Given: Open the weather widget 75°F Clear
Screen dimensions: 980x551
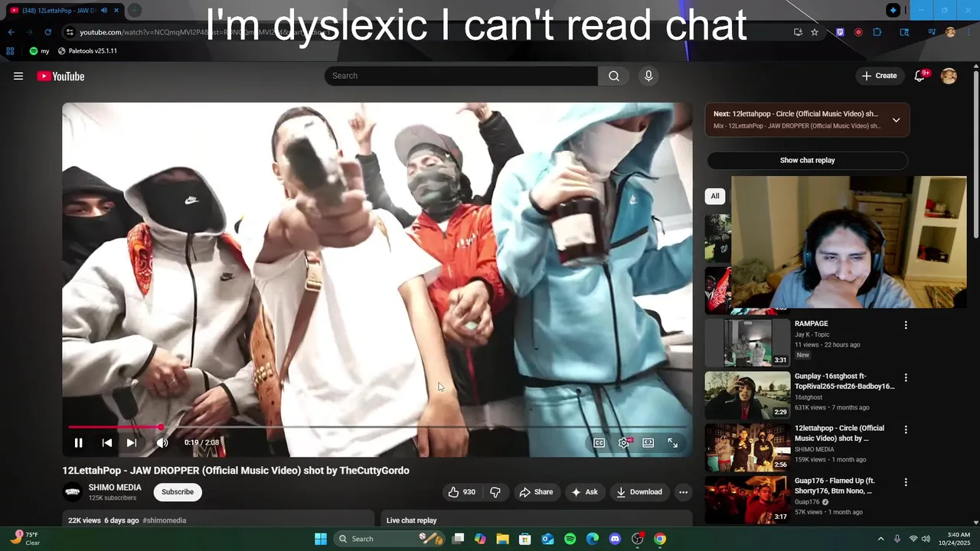Looking at the screenshot, I should (x=24, y=539).
